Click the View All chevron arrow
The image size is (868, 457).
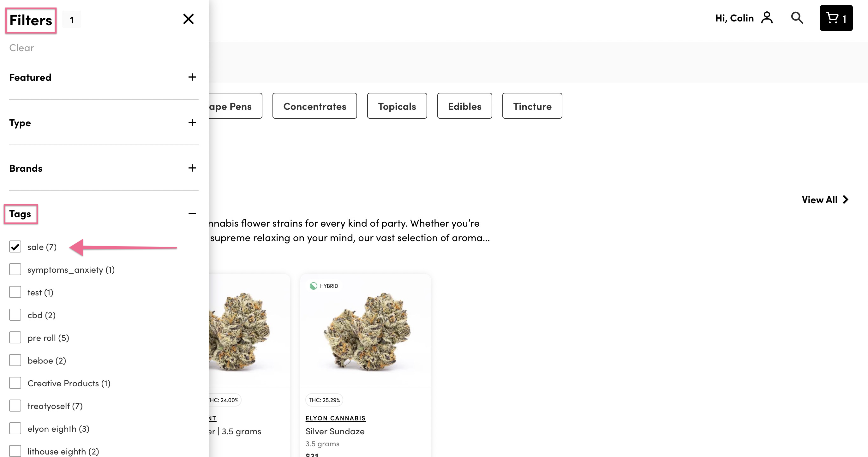846,200
